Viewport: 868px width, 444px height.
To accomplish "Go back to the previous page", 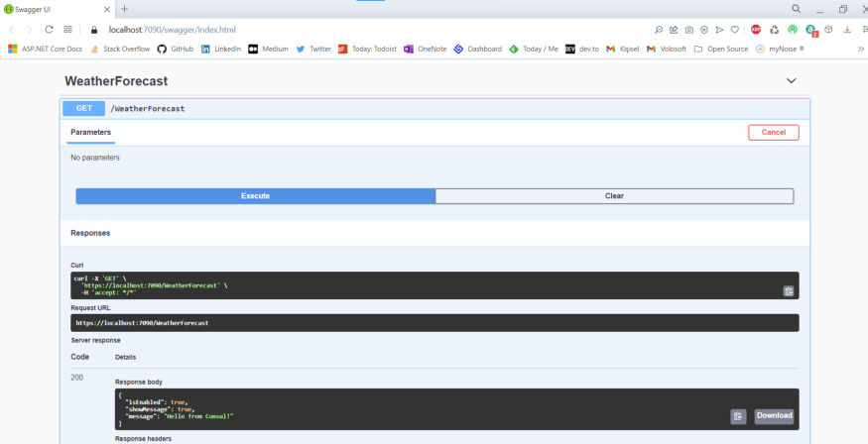I will [11, 30].
